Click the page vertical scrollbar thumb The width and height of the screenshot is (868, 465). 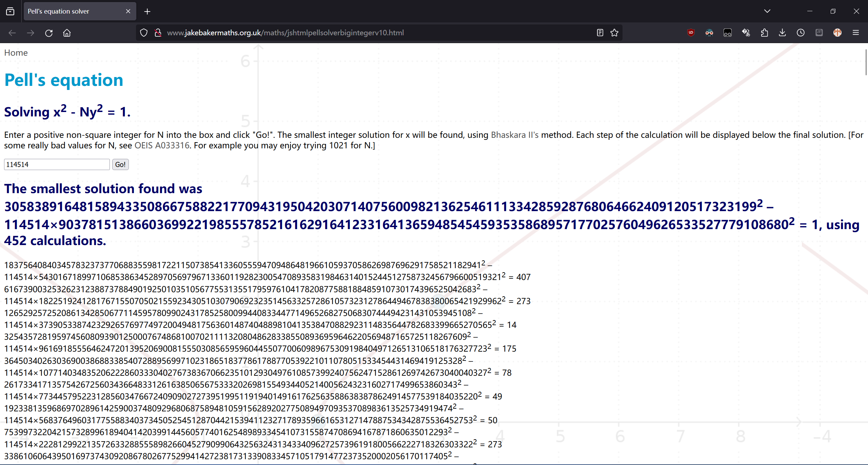click(866, 63)
